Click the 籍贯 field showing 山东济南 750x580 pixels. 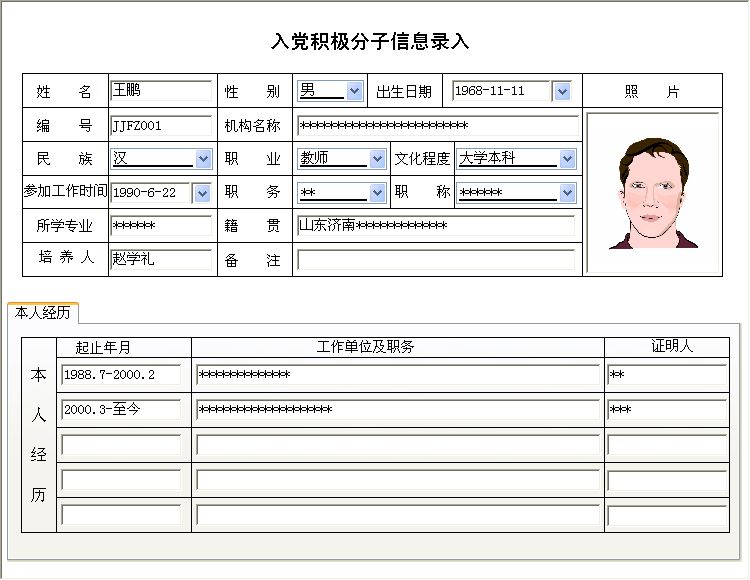(436, 226)
